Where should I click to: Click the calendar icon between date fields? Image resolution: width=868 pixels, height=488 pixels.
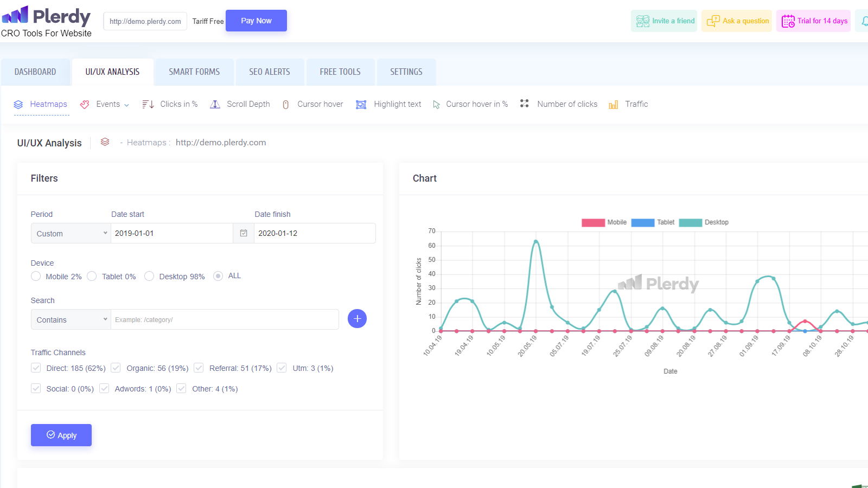244,233
